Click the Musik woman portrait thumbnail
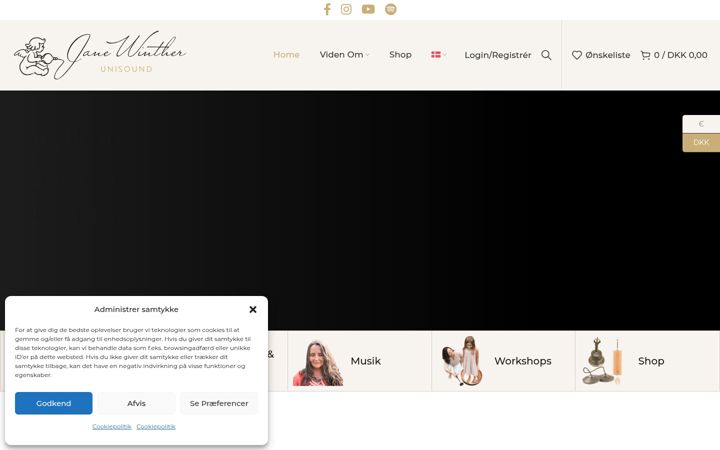The width and height of the screenshot is (720, 450). pos(318,363)
